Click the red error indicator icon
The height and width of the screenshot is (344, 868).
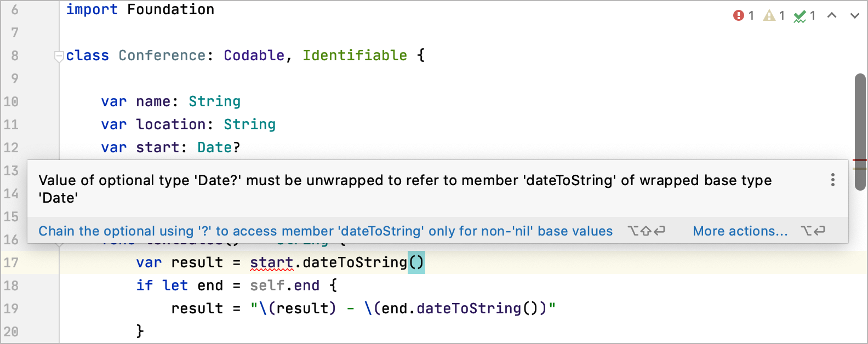click(x=738, y=16)
